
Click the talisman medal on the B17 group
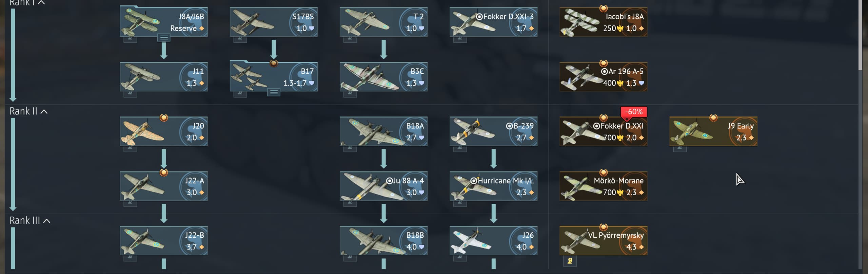pyautogui.click(x=274, y=63)
